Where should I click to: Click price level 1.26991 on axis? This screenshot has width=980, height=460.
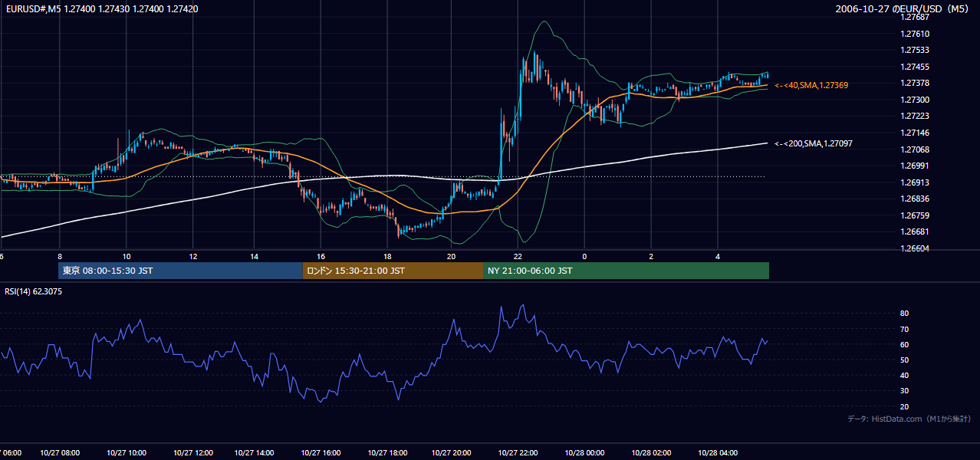point(915,166)
